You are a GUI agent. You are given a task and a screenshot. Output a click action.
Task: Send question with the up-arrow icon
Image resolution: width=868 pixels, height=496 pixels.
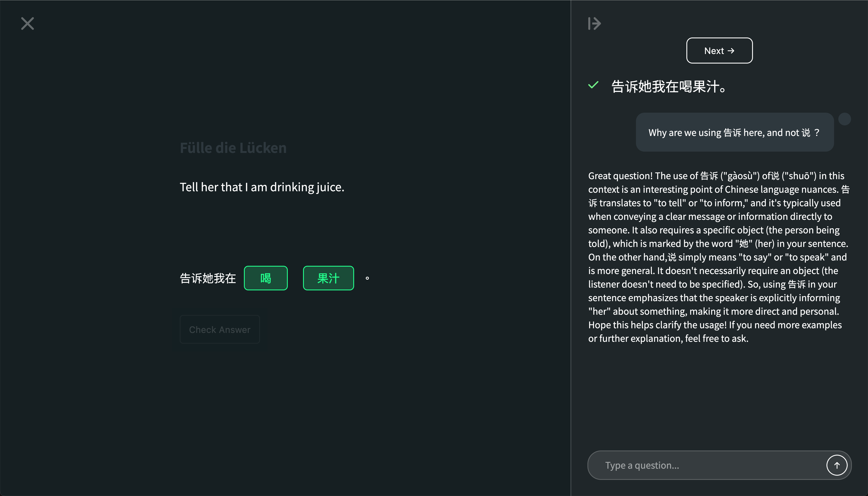coord(837,465)
